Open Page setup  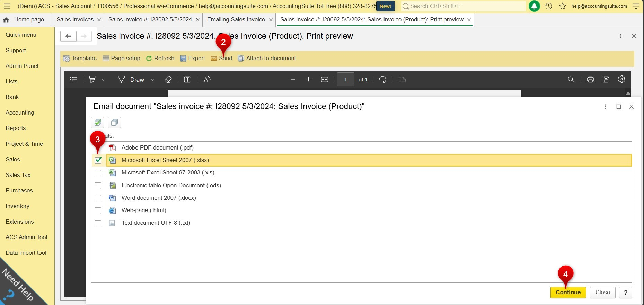pos(121,58)
